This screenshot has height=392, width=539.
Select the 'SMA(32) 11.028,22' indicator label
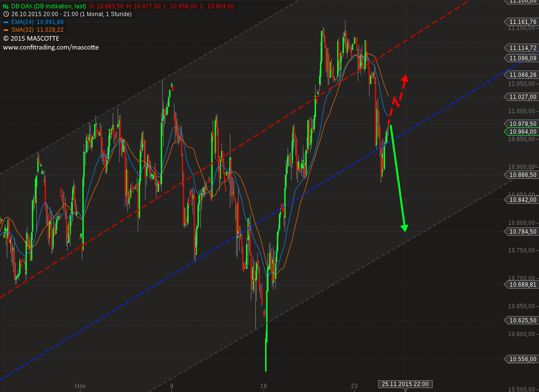click(37, 30)
